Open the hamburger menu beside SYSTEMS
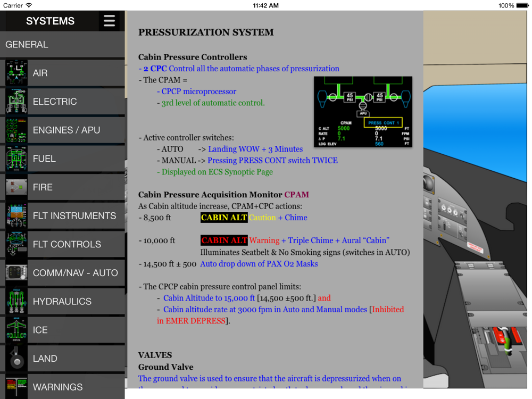The image size is (532, 399). click(x=109, y=21)
